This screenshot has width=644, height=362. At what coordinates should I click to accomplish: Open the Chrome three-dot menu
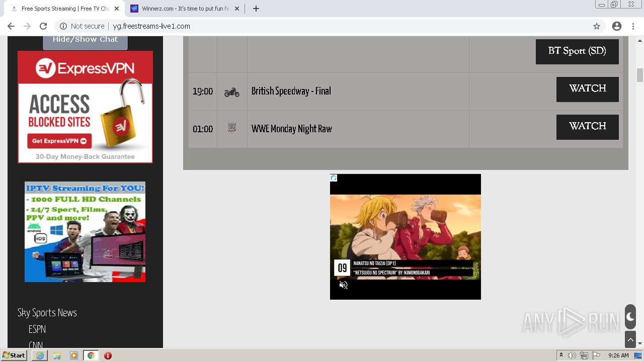(x=633, y=26)
